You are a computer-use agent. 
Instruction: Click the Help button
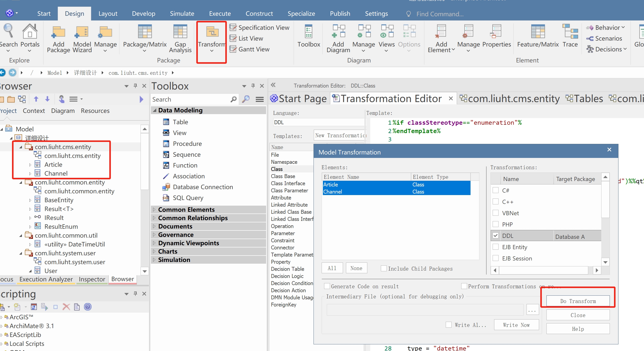click(578, 329)
